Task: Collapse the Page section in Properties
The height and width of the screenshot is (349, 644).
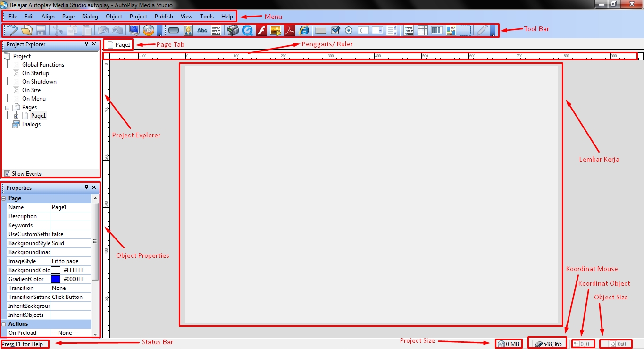Action: [x=4, y=199]
